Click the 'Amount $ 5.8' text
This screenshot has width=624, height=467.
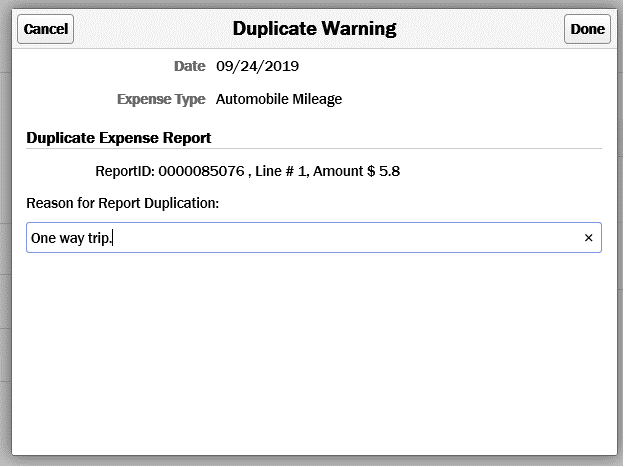click(x=358, y=171)
